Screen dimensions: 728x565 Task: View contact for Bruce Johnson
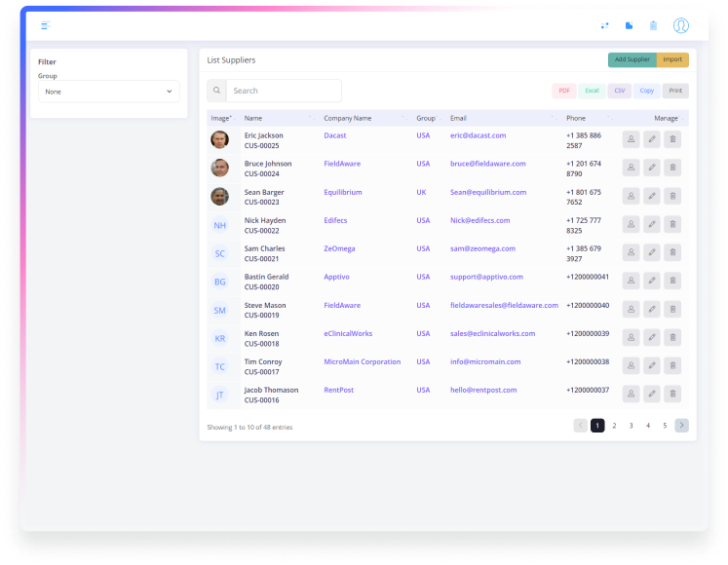(x=631, y=168)
